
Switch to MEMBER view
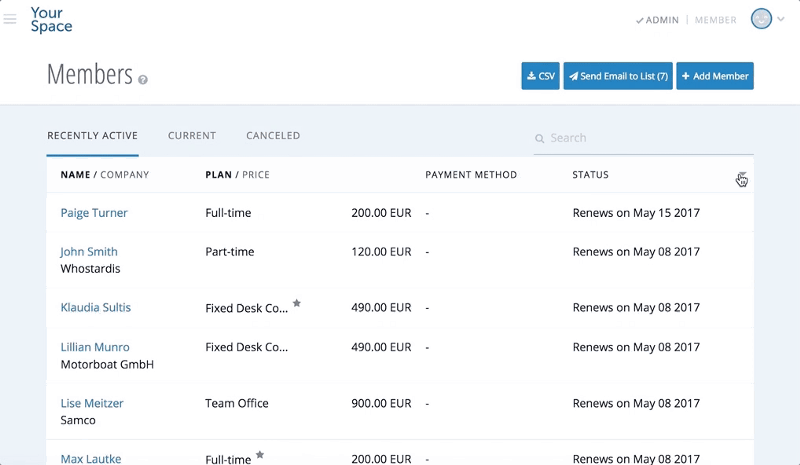(715, 20)
